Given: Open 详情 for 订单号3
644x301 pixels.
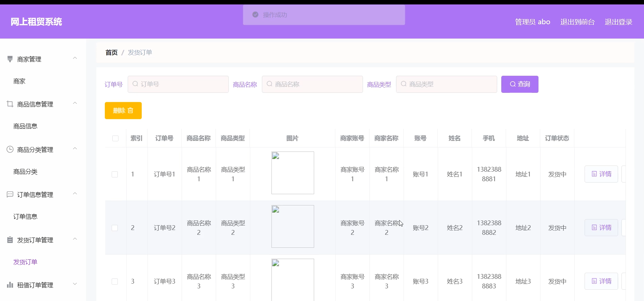Looking at the screenshot, I should point(601,281).
